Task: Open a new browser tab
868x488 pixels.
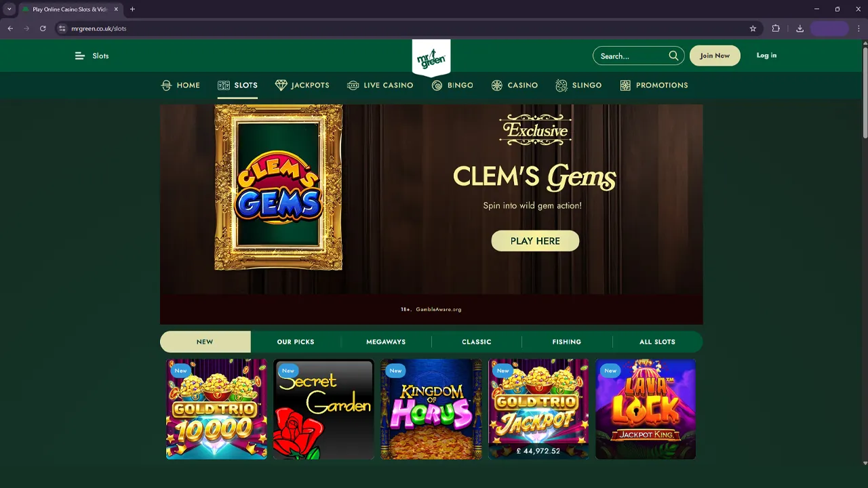Action: [132, 9]
